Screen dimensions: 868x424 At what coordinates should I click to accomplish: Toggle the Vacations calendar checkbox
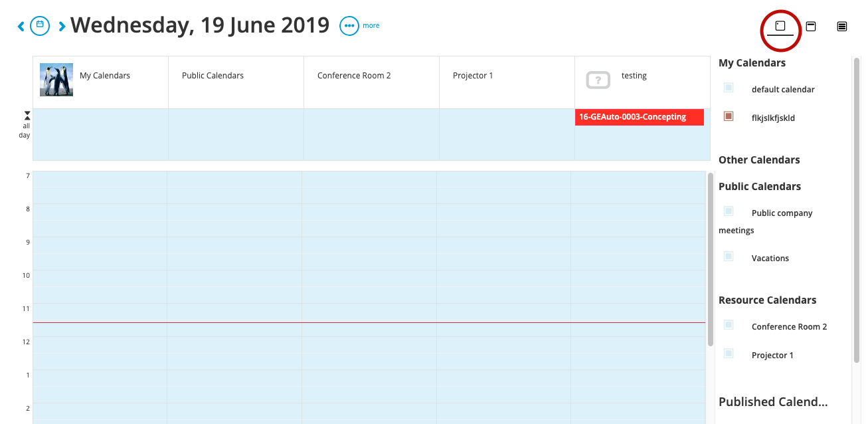729,256
